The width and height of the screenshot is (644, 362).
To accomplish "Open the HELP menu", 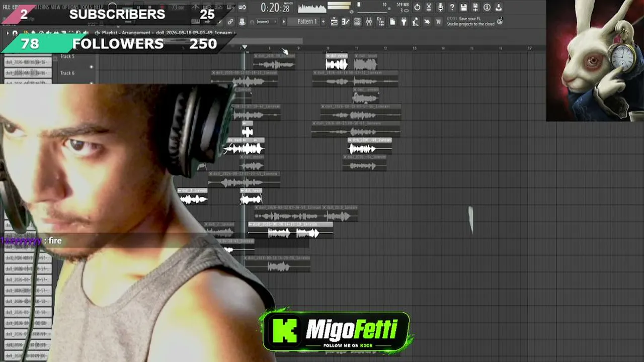I will pos(99,7).
